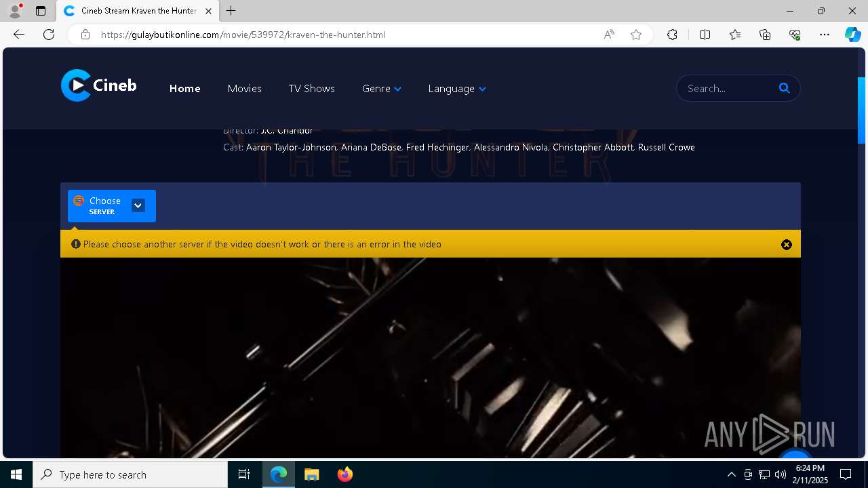This screenshot has width=868, height=488.
Task: Open the Movies menu item
Action: coord(244,89)
